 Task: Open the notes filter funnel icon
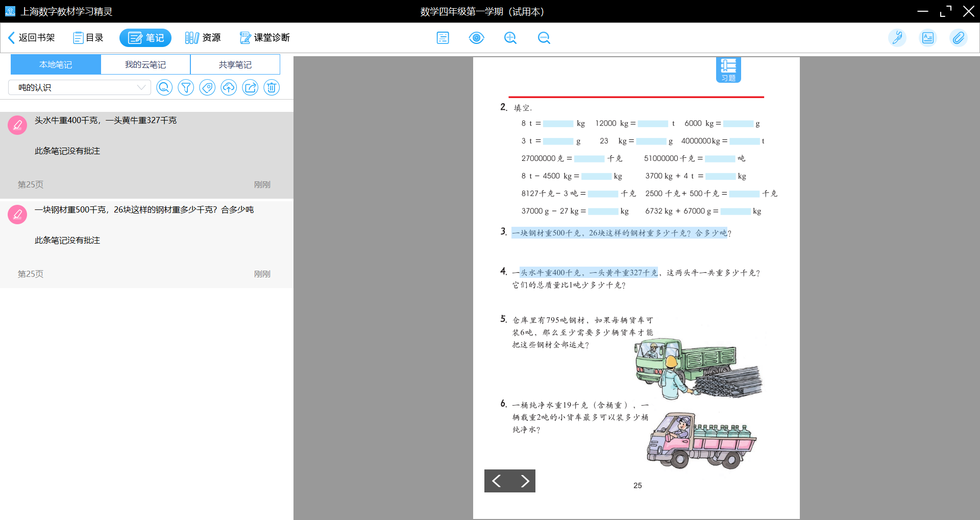pos(186,88)
